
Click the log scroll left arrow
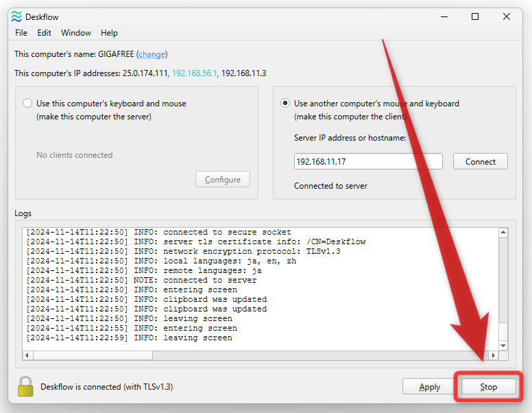(x=27, y=355)
